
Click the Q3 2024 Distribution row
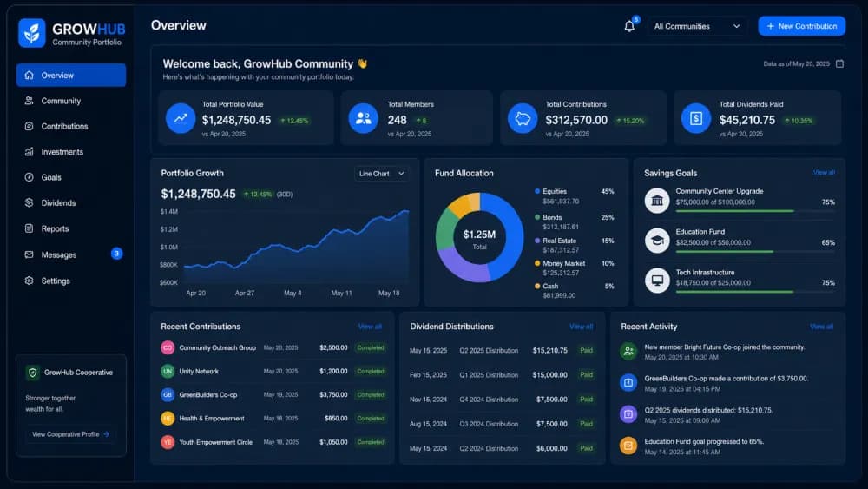tap(502, 424)
